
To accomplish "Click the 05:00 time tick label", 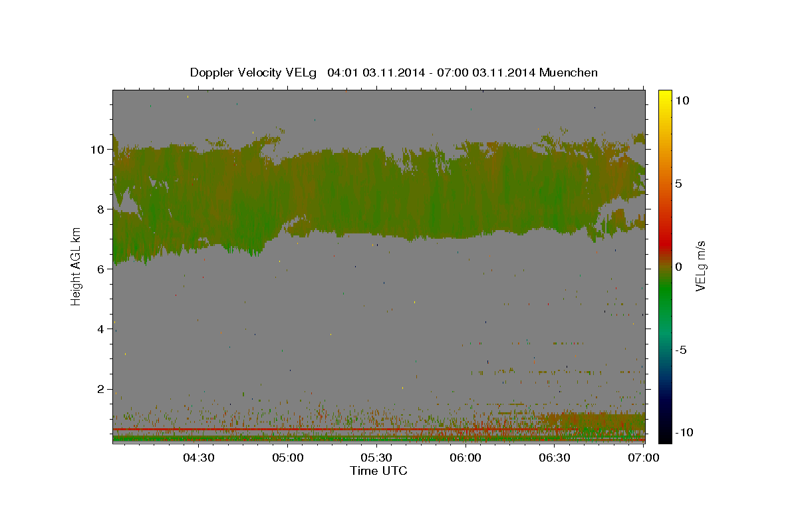I will click(x=288, y=458).
